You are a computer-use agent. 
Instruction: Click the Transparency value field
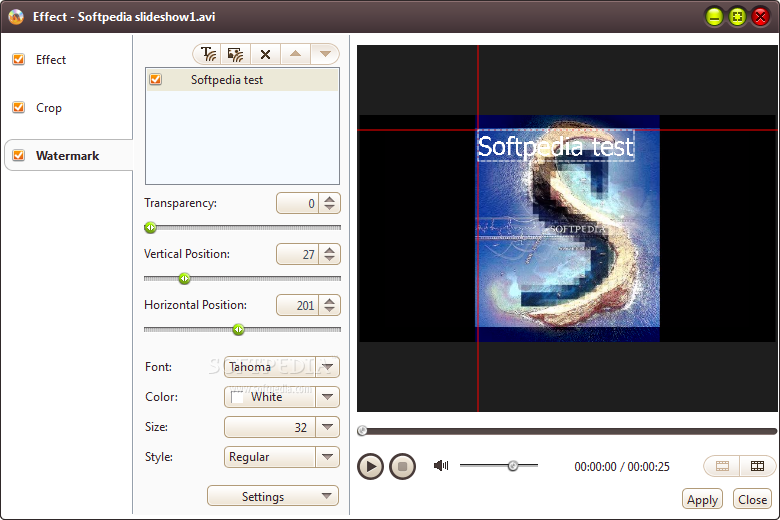(297, 203)
